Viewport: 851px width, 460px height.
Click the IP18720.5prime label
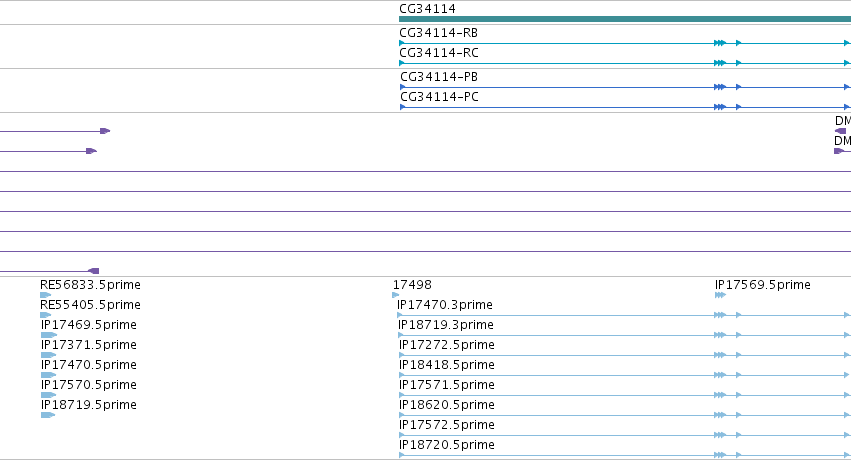point(447,445)
